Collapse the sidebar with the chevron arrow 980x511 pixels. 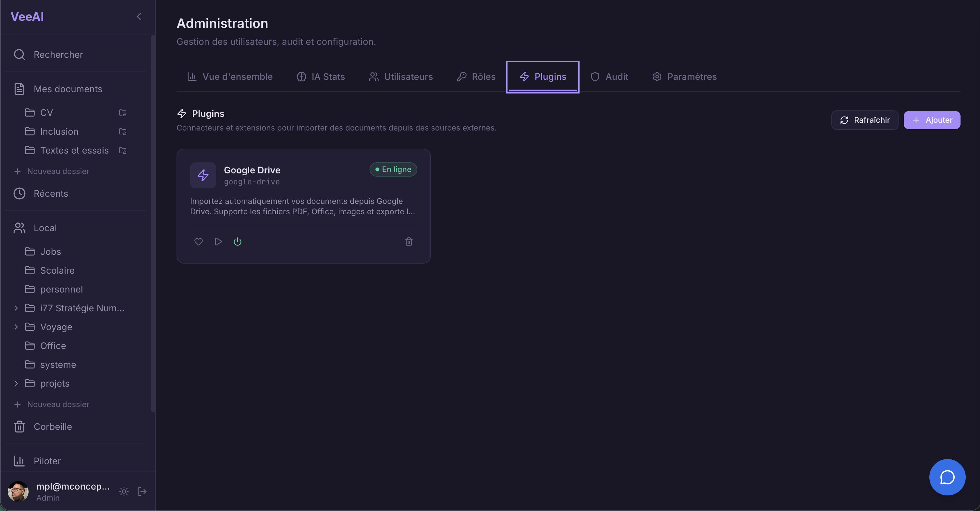[139, 16]
